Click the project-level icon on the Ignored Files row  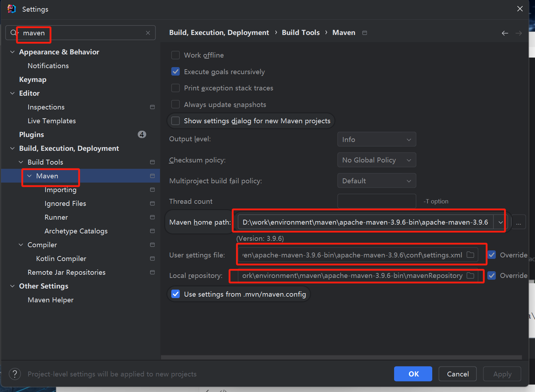(153, 203)
